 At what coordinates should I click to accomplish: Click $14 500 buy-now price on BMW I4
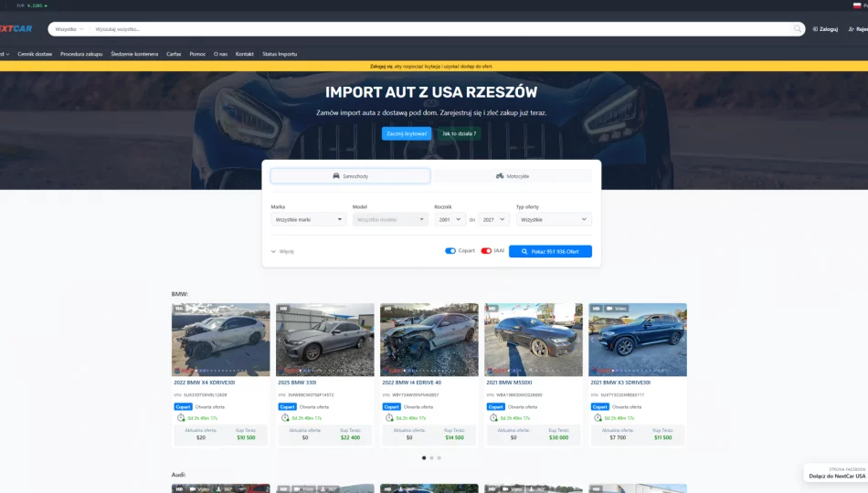click(x=454, y=437)
